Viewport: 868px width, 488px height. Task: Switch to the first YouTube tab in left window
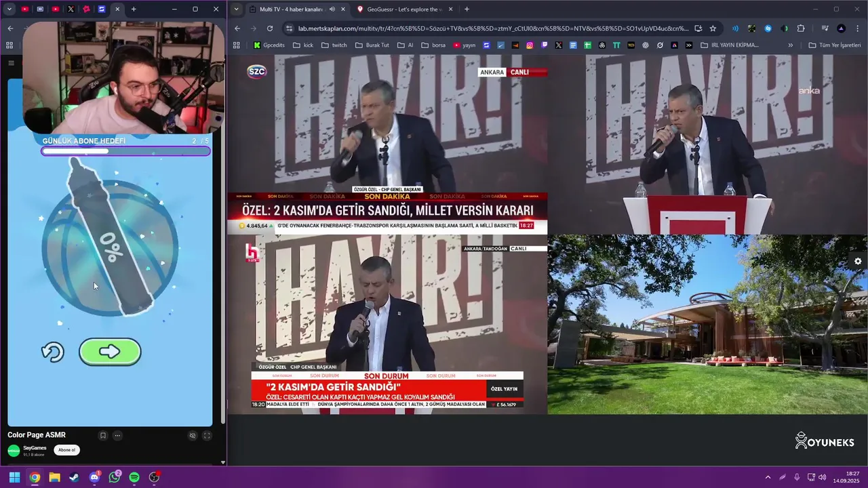click(25, 9)
